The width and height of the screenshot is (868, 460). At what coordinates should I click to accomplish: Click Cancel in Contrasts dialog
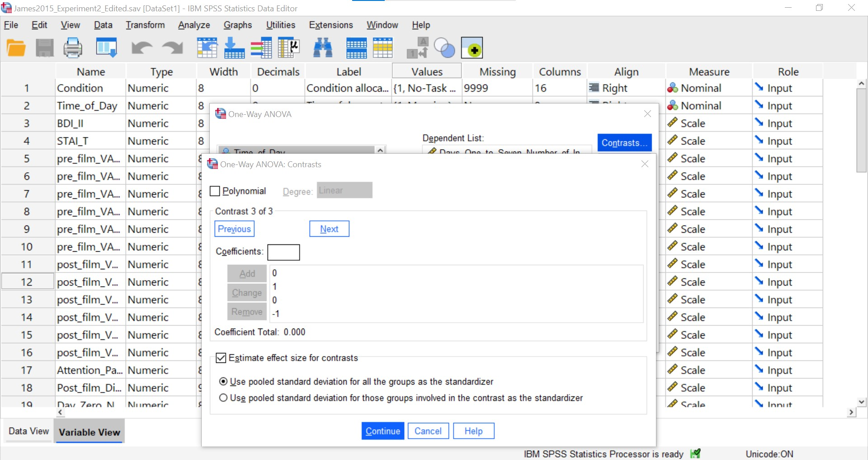428,431
